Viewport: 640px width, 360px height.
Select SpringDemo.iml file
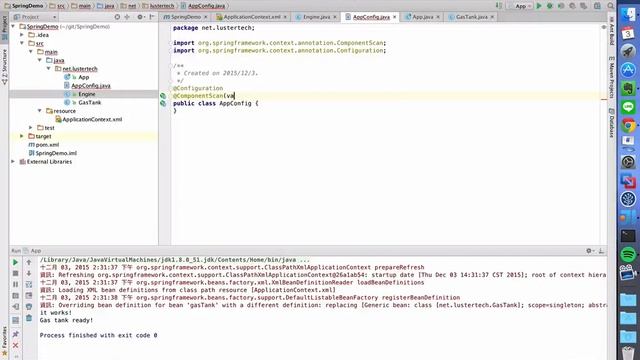point(56,153)
